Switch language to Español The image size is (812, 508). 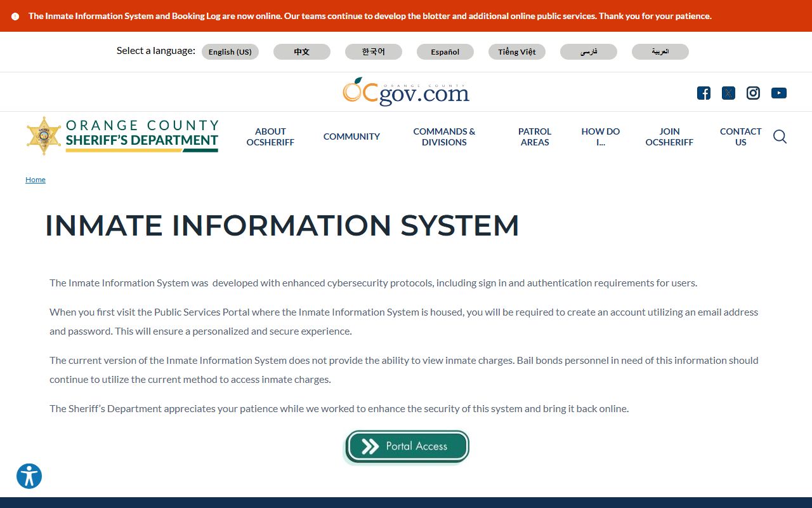(x=445, y=52)
